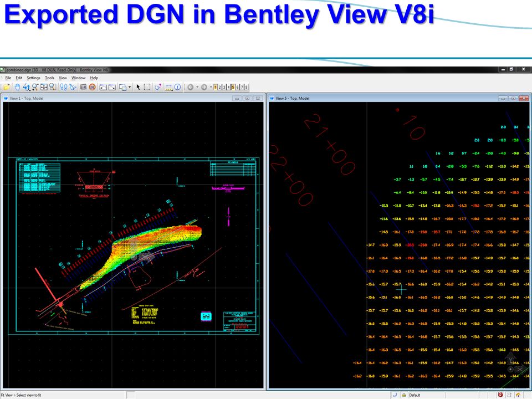
Task: Maximize the View 1 window
Action: [247, 99]
